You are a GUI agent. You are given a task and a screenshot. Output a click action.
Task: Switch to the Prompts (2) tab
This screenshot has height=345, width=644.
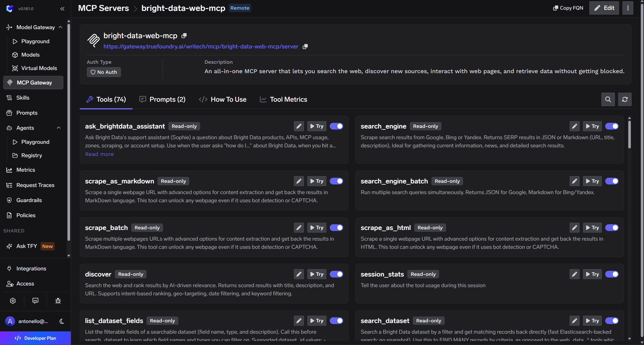(x=162, y=100)
